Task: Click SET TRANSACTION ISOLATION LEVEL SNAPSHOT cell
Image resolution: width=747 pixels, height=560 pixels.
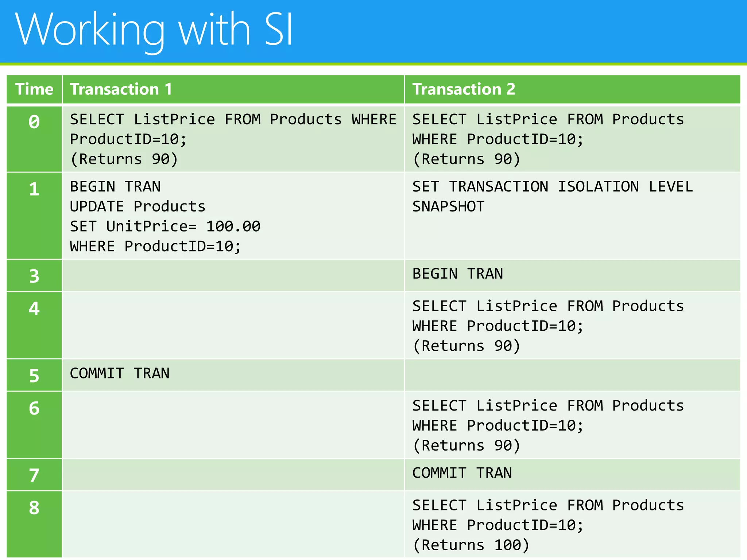Action: pos(552,197)
